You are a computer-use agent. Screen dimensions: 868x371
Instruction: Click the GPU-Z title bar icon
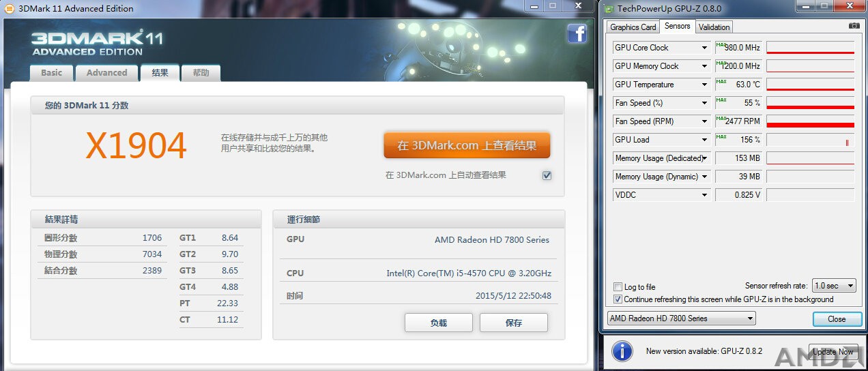click(609, 9)
